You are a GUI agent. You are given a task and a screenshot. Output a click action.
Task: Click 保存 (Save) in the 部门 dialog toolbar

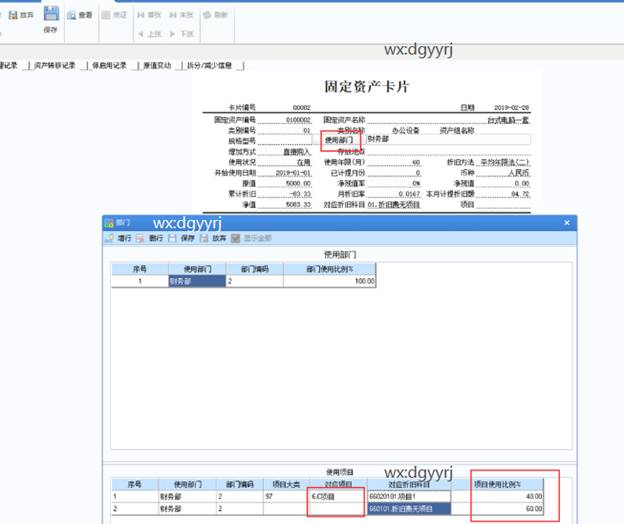[179, 238]
